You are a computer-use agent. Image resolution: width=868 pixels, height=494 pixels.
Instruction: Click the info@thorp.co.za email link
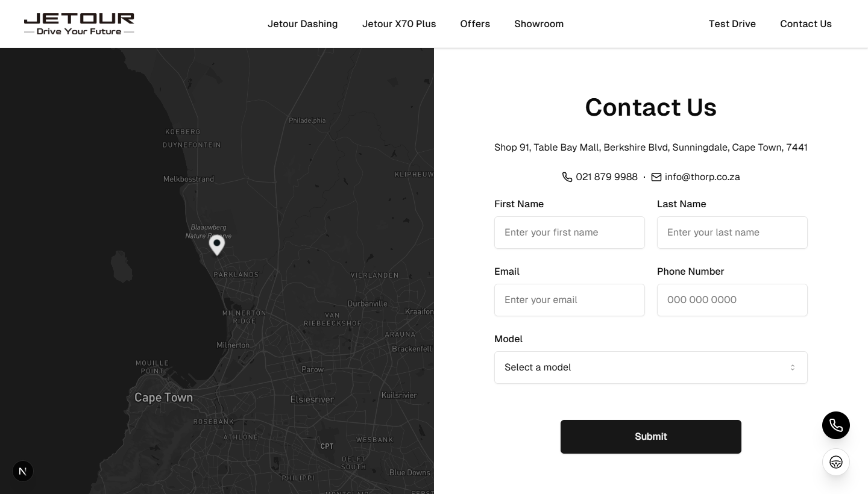(702, 177)
